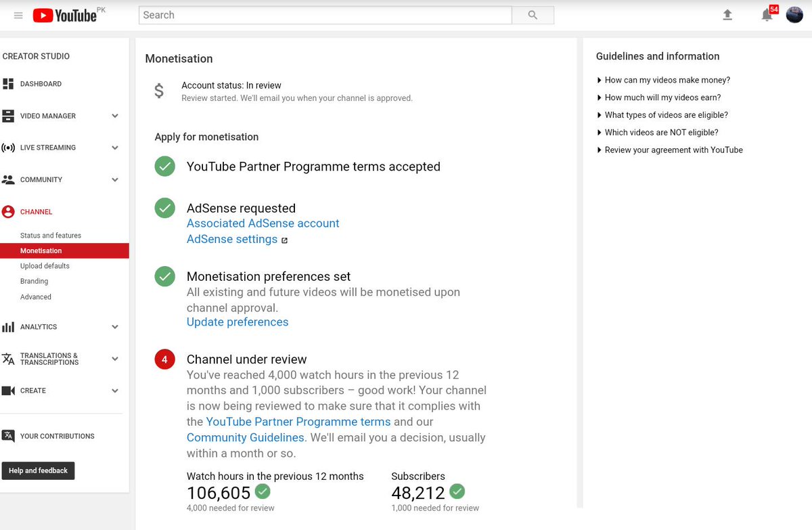Click the Translations & Transcriptions icon
Viewport: 812px width, 530px height.
[x=8, y=359]
